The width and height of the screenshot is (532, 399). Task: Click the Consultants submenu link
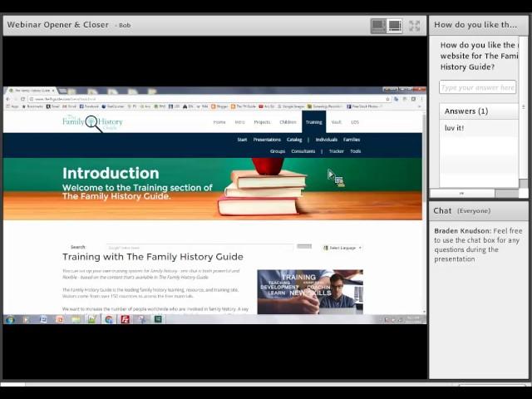point(303,151)
